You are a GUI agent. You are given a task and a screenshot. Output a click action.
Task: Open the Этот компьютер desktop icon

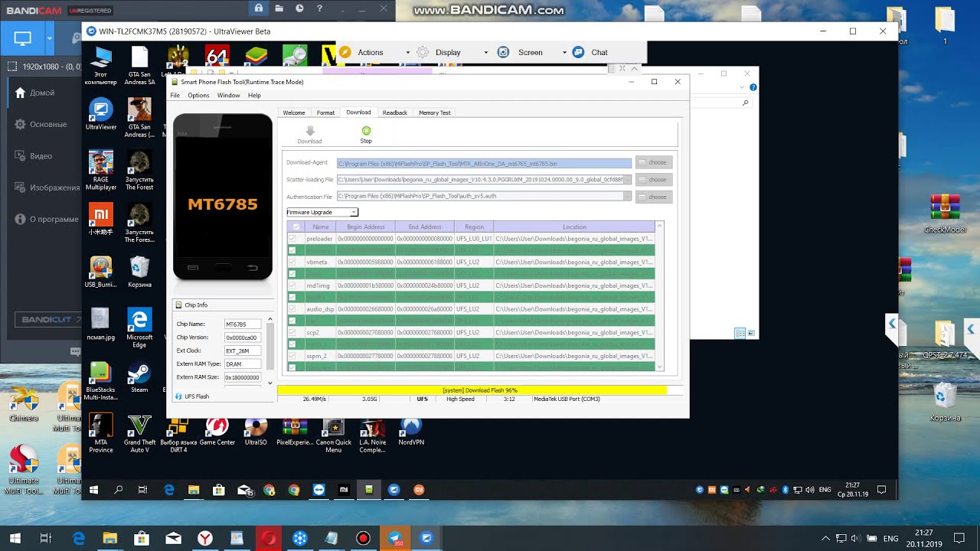101,67
